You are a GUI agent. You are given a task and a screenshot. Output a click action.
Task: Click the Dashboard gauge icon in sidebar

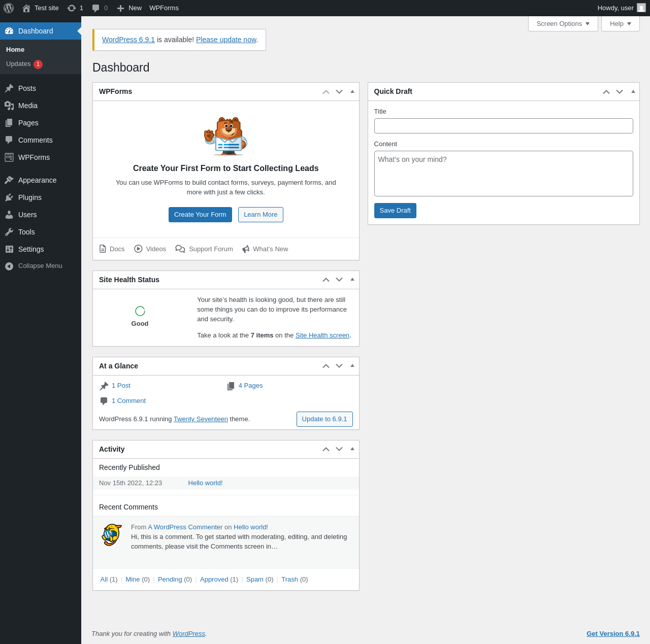tap(9, 31)
